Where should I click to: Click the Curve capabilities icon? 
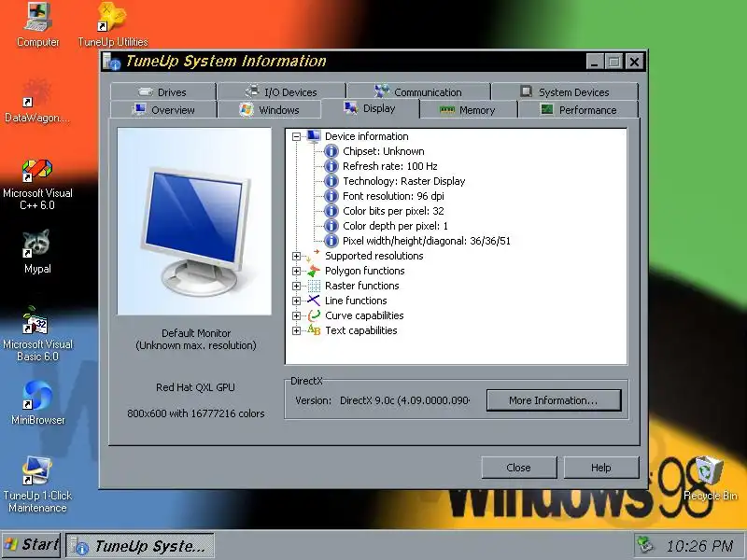tap(314, 315)
